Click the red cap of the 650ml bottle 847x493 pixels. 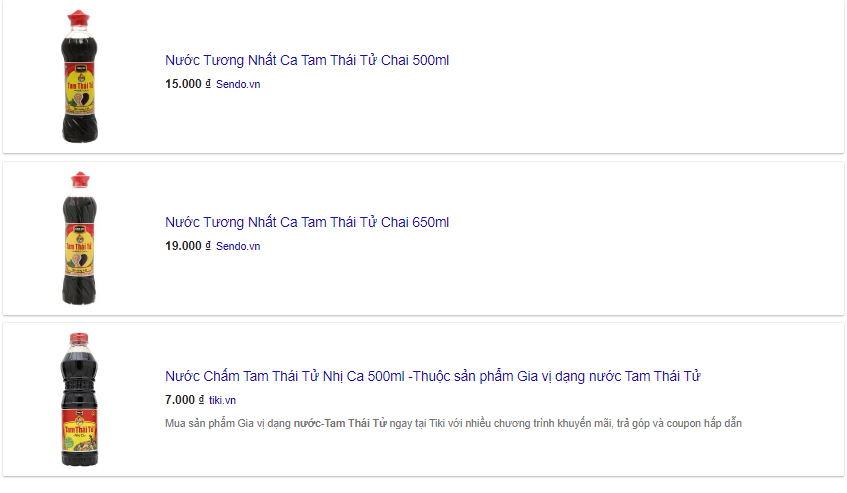pyautogui.click(x=80, y=180)
